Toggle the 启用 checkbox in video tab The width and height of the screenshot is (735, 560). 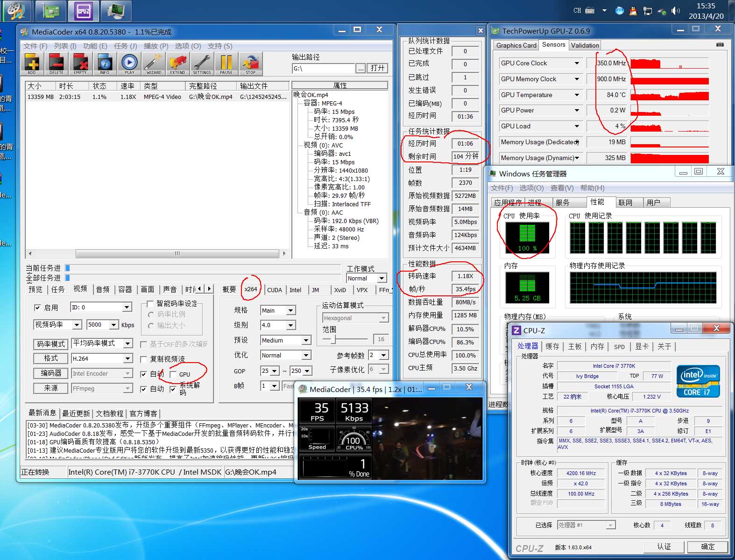coord(37,308)
